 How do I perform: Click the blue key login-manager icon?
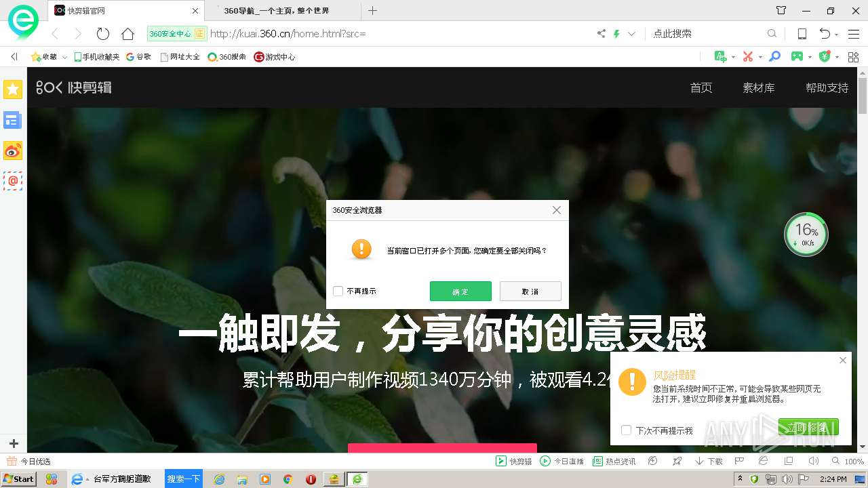tap(774, 57)
